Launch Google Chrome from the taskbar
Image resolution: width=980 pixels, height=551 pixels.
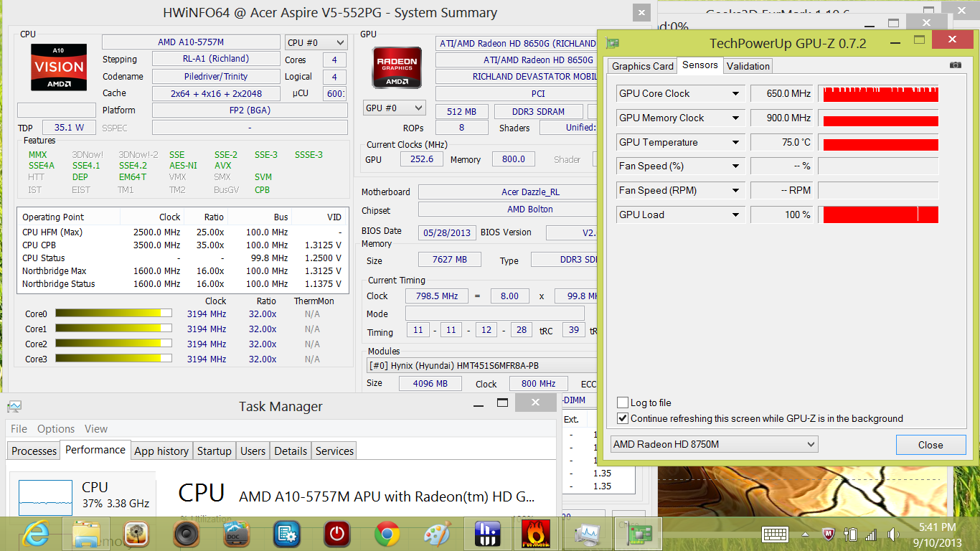click(x=387, y=534)
